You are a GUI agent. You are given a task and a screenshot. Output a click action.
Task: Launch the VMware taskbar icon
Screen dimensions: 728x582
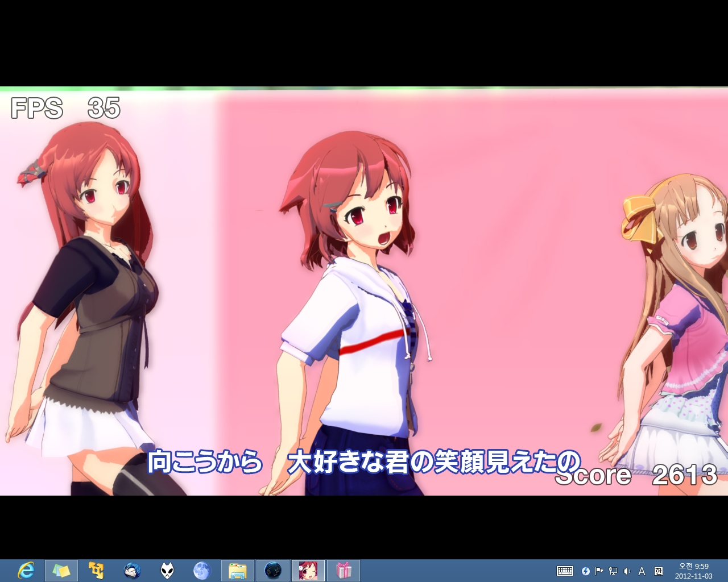pos(96,570)
